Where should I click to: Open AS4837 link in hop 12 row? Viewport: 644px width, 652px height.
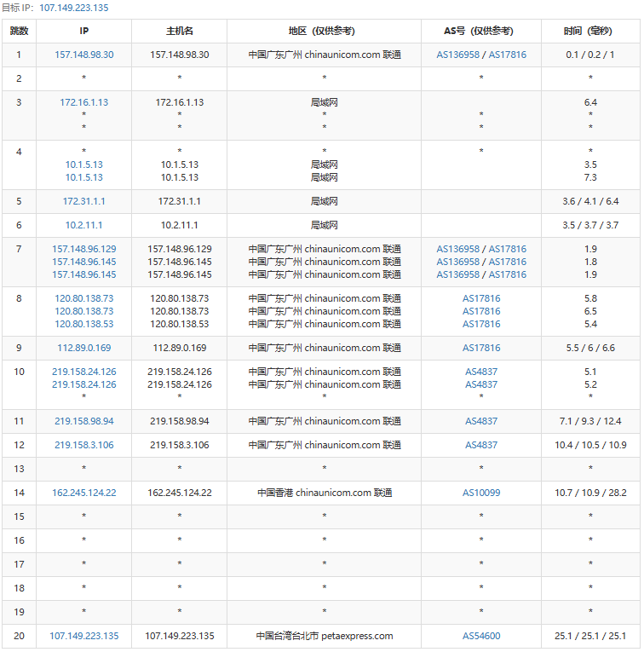(481, 445)
